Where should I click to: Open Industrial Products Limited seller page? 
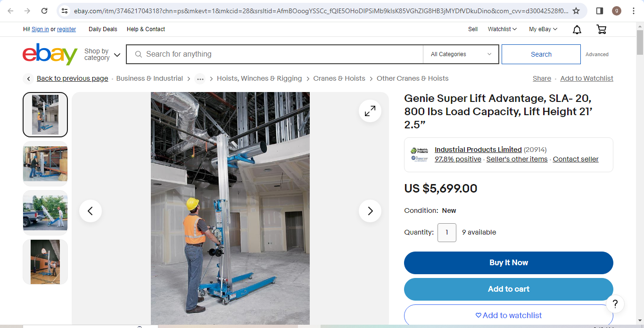[478, 150]
